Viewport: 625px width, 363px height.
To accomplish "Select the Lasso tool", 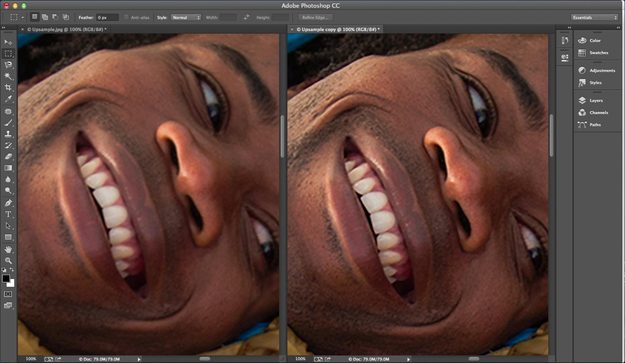I will tap(8, 65).
